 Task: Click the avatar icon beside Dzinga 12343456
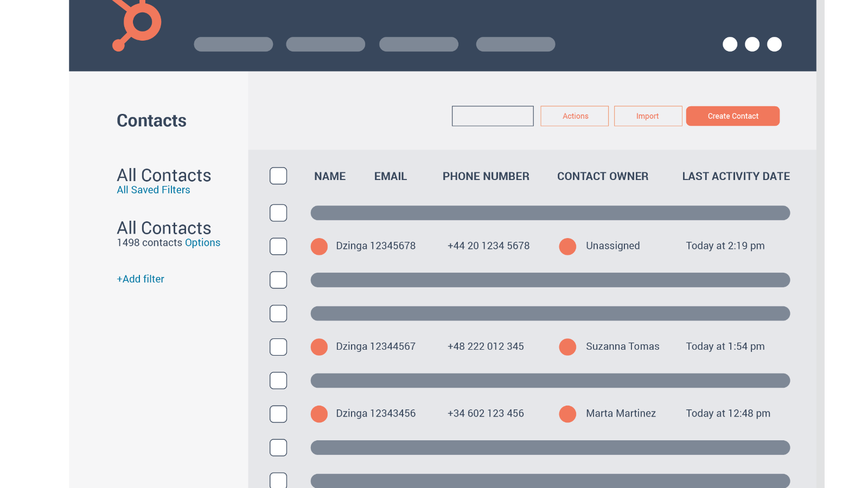click(x=319, y=414)
